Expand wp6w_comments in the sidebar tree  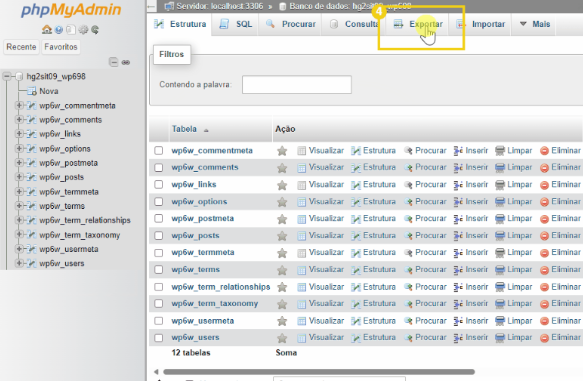[x=19, y=119]
